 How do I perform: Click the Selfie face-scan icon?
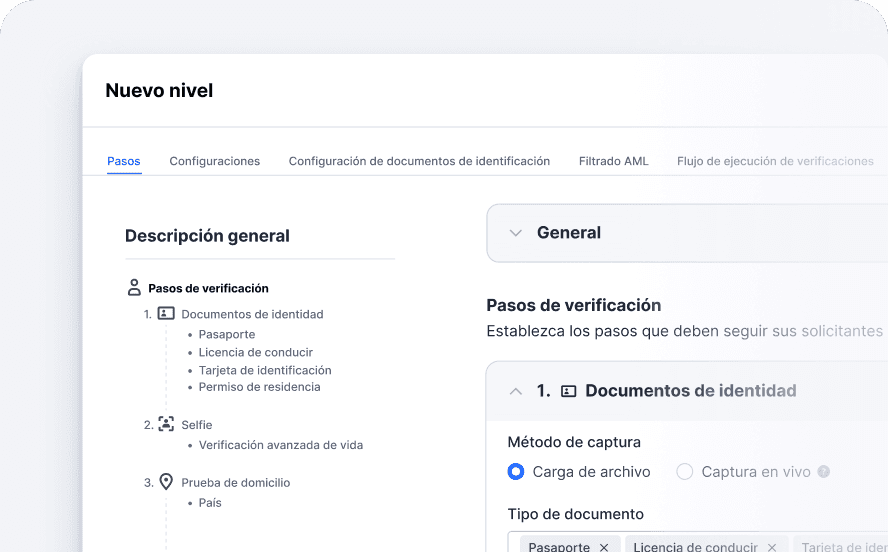pyautogui.click(x=166, y=423)
